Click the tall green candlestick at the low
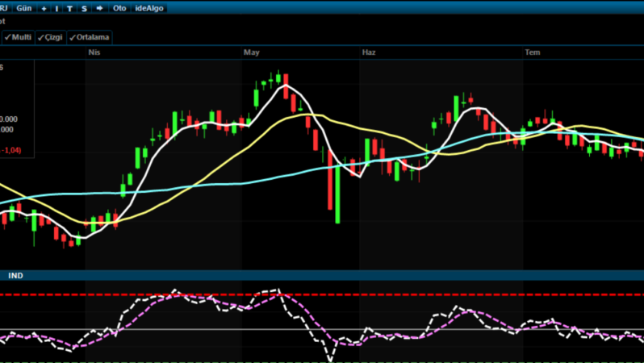The image size is (644, 363). [x=337, y=193]
